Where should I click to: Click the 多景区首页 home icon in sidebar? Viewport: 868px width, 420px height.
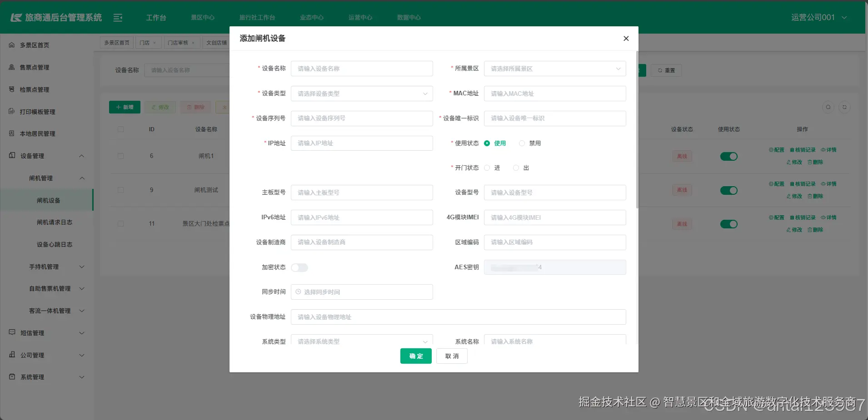pyautogui.click(x=12, y=45)
